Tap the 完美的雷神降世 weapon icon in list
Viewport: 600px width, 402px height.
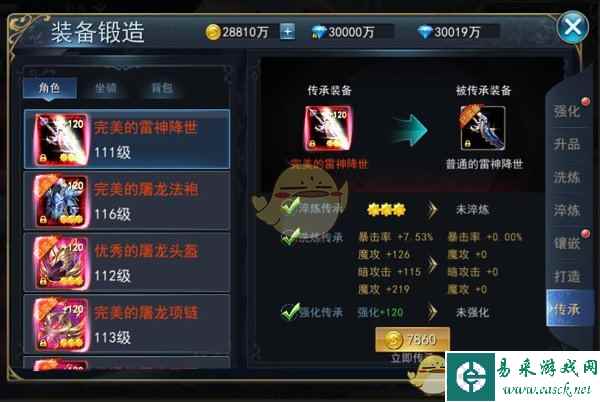click(x=61, y=139)
